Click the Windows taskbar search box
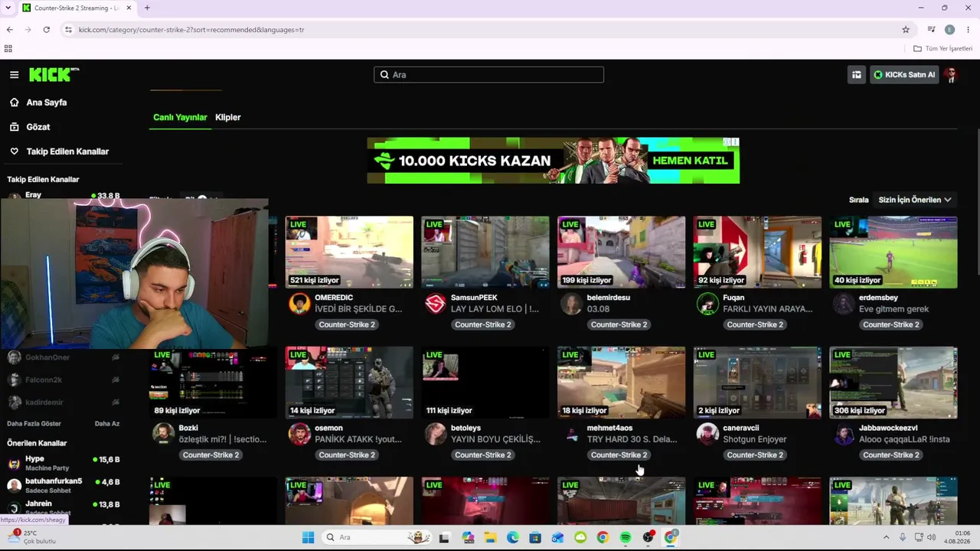This screenshot has height=551, width=980. click(x=375, y=537)
